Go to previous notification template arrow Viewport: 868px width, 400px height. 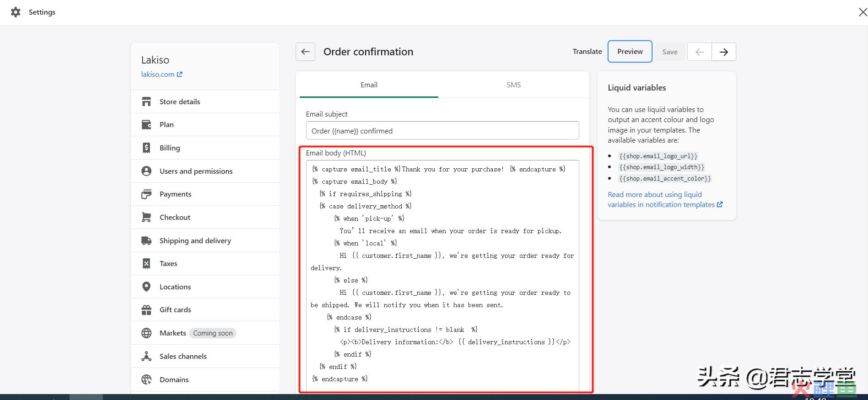pyautogui.click(x=700, y=52)
